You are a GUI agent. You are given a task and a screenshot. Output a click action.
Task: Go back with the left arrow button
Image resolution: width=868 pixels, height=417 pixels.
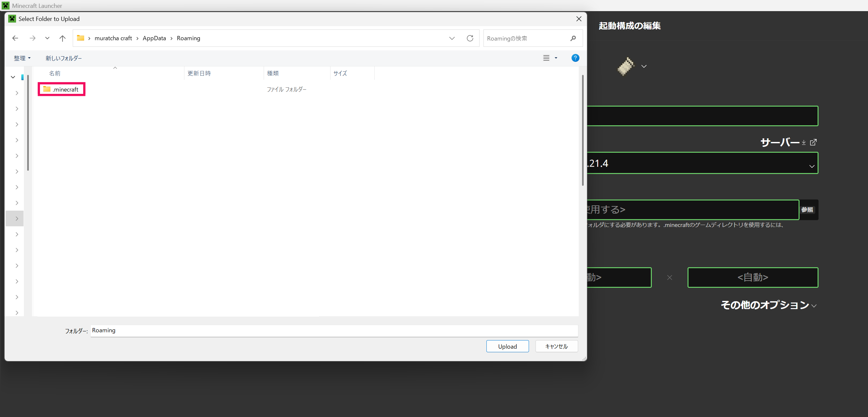click(x=15, y=38)
